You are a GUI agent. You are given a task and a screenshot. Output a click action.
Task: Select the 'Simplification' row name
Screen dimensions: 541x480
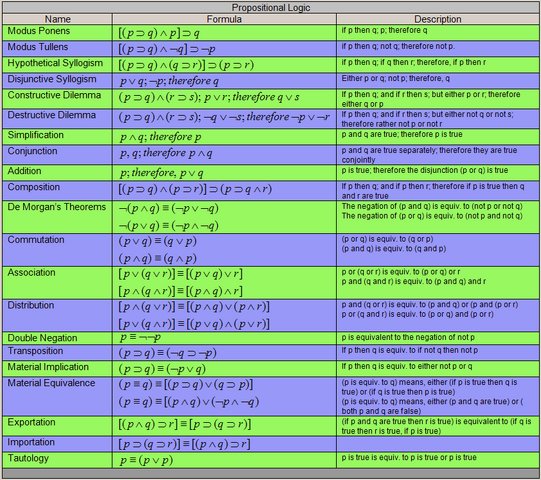tap(36, 135)
